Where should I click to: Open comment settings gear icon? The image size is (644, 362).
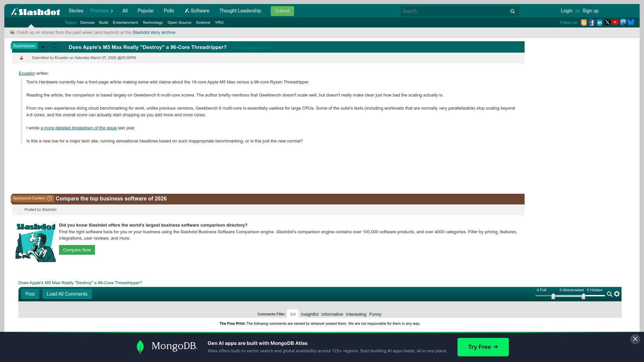point(617,294)
